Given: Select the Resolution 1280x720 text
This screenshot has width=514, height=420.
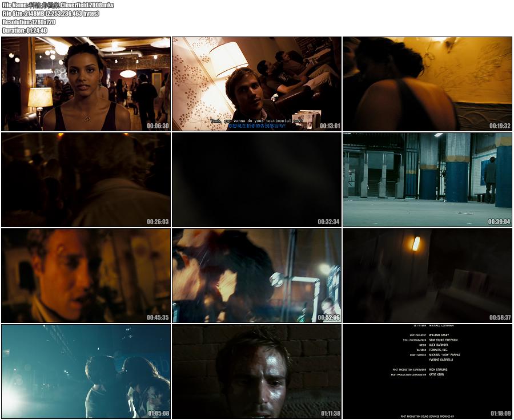Looking at the screenshot, I should (x=29, y=22).
